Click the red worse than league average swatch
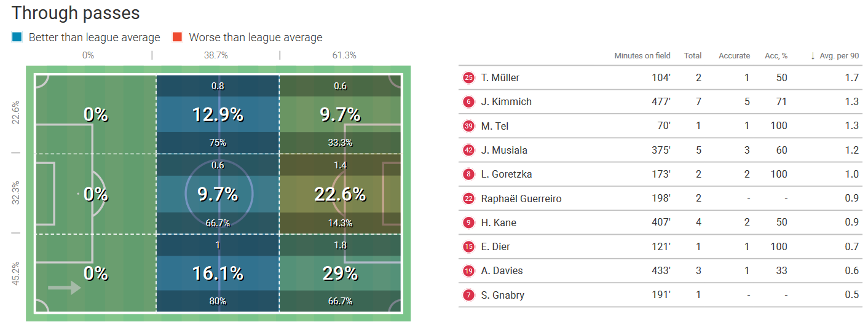 [x=177, y=37]
